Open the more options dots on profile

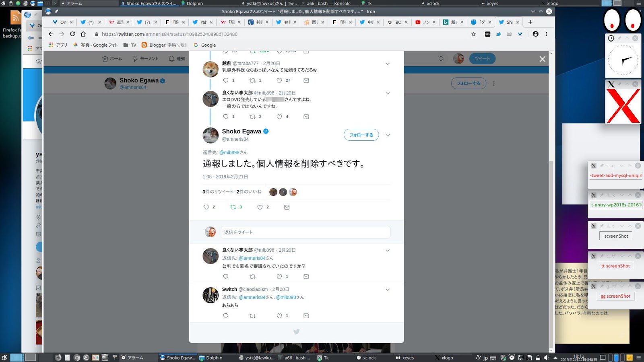493,83
